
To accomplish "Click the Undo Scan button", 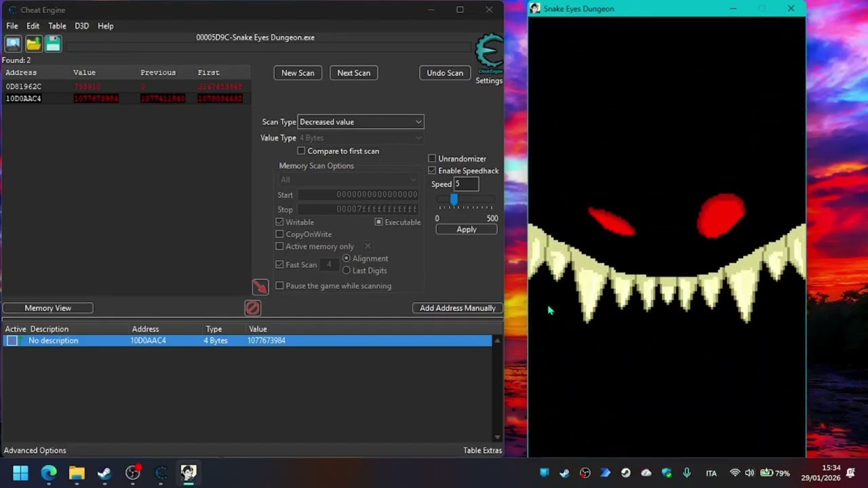I will 445,73.
